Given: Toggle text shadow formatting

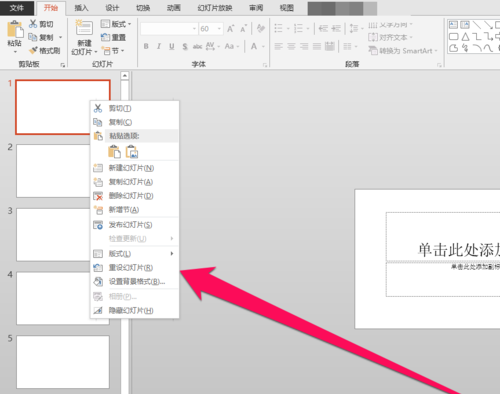Looking at the screenshot, I should 185,46.
